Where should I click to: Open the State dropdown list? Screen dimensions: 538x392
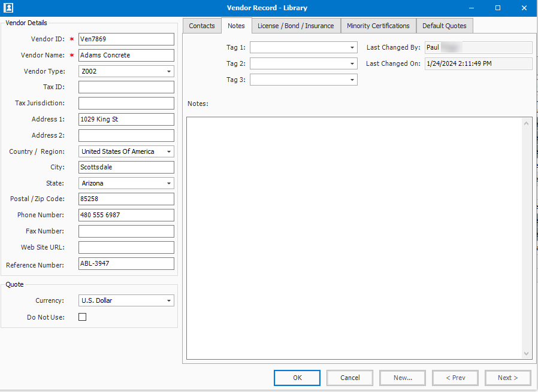pos(169,184)
